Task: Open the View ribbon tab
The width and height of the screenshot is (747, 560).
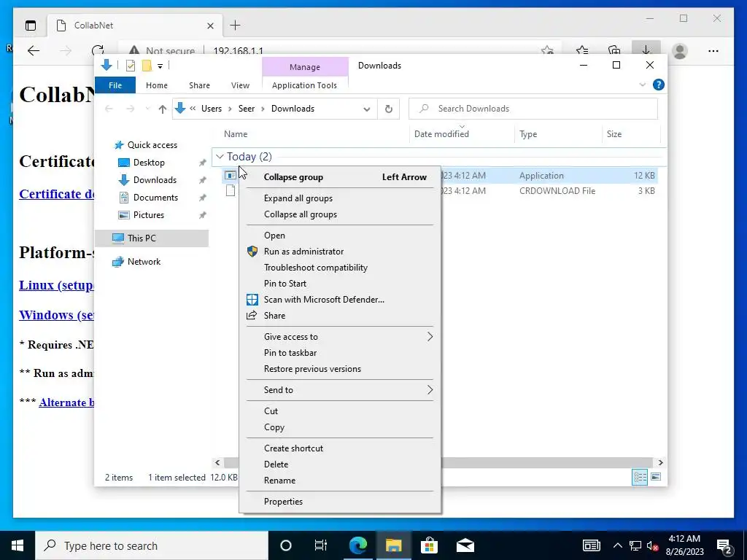Action: tap(240, 85)
